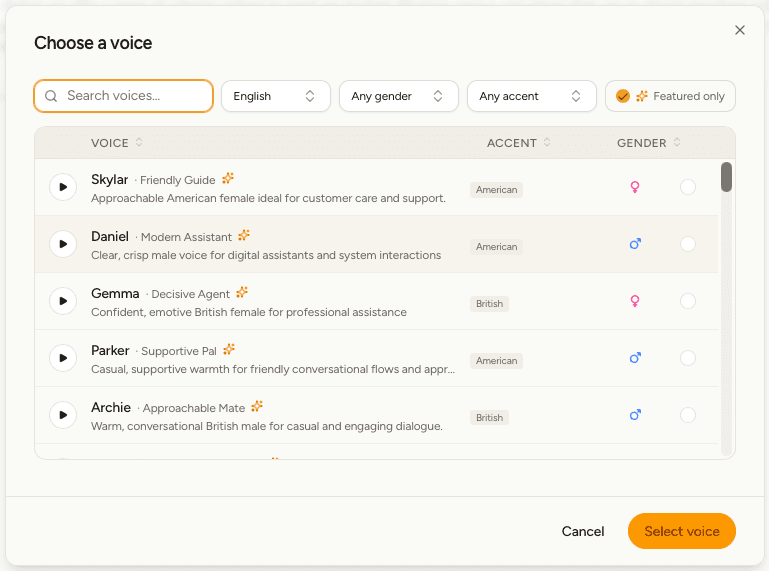Open the Any gender filter dropdown
The width and height of the screenshot is (769, 571).
tap(399, 96)
